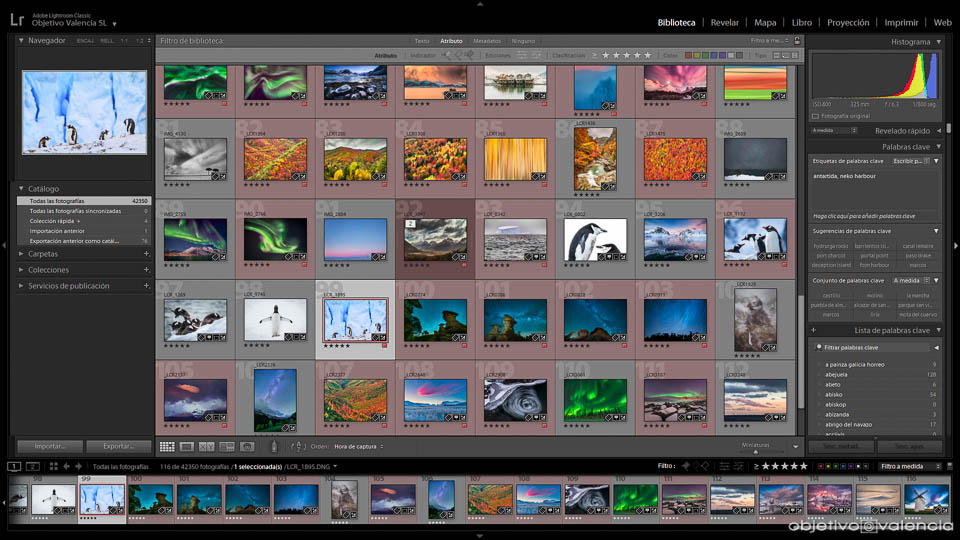Switch to loupe view in the toolbar
Screen dimensions: 960x540
point(187,447)
